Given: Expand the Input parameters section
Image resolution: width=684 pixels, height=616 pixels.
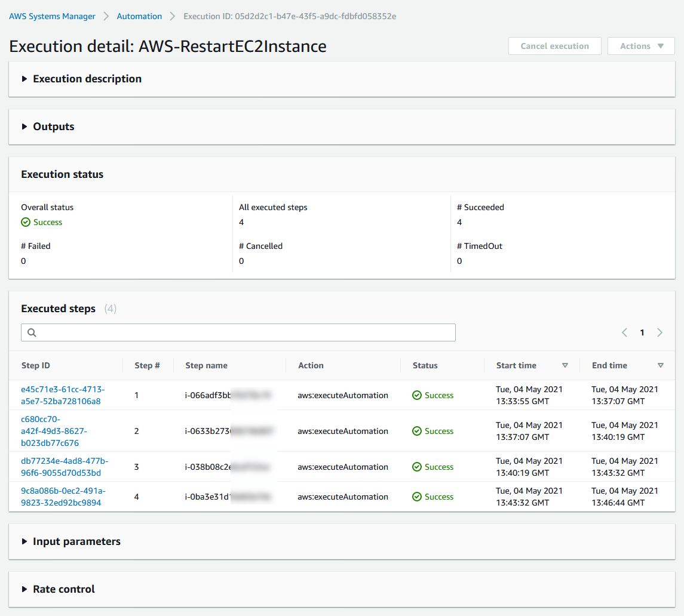Looking at the screenshot, I should [x=70, y=541].
